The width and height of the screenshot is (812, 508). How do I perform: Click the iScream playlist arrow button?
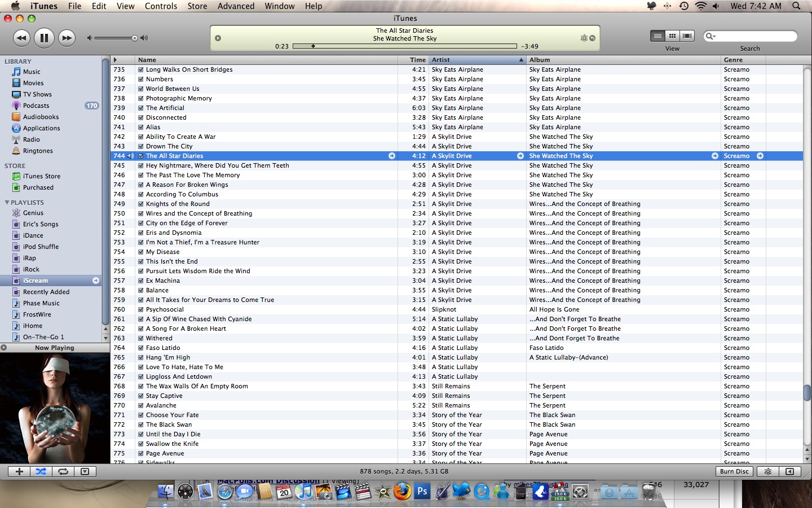[x=96, y=281]
